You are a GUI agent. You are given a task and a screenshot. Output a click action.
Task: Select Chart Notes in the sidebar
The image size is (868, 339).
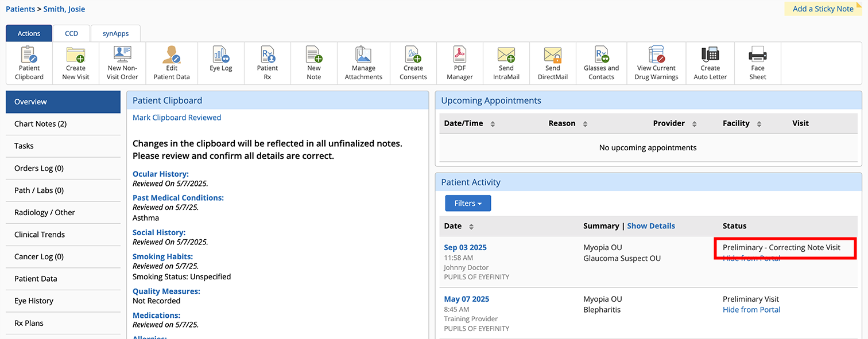pyautogui.click(x=41, y=124)
